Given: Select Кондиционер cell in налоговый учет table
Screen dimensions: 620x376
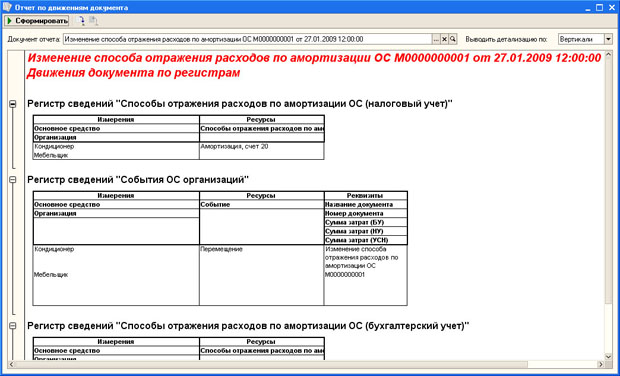Looking at the screenshot, I should point(116,147).
